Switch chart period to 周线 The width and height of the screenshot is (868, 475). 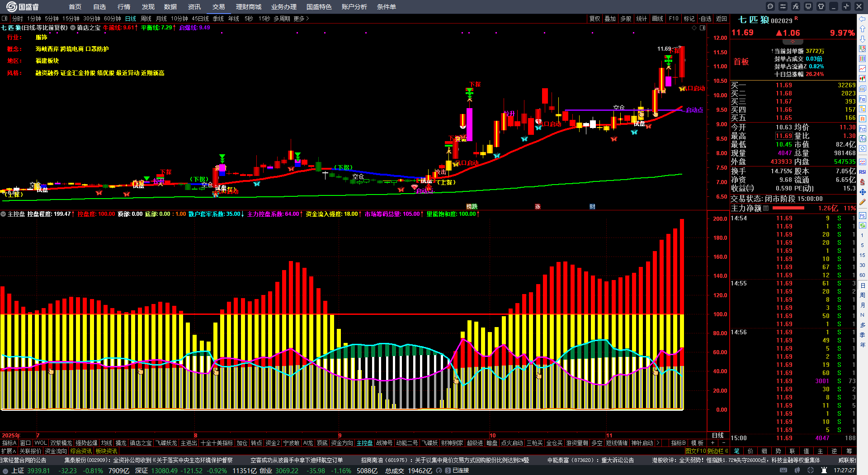tap(146, 19)
